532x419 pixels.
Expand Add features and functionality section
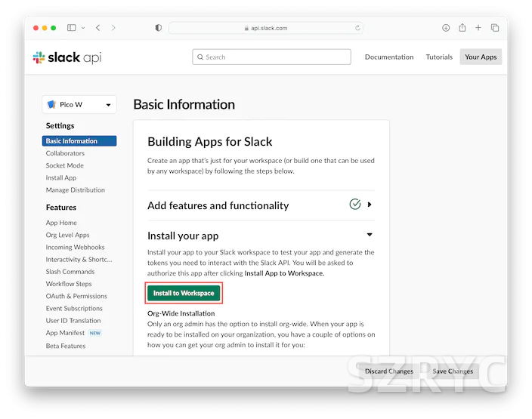coord(370,205)
